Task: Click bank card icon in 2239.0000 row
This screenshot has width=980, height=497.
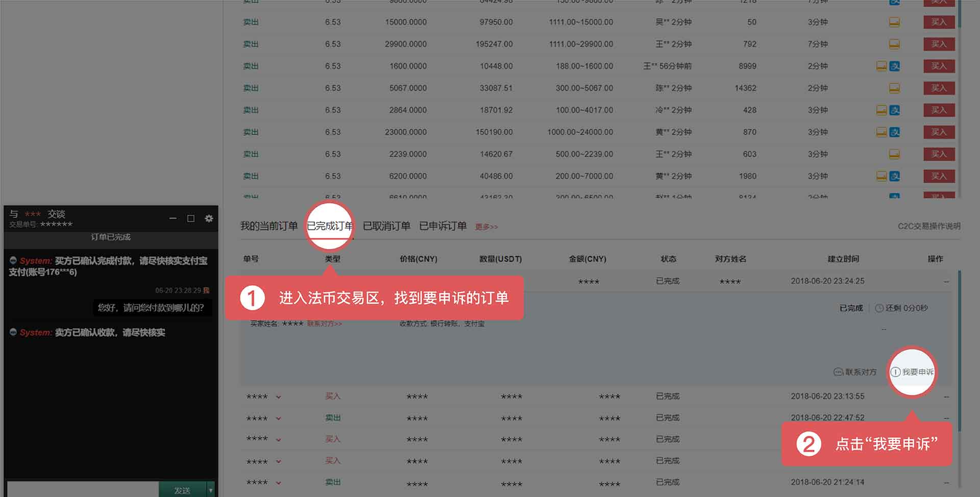Action: pos(894,154)
